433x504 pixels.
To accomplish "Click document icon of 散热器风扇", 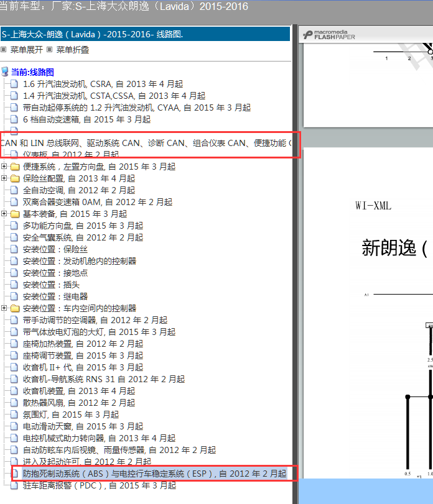I will [x=14, y=403].
